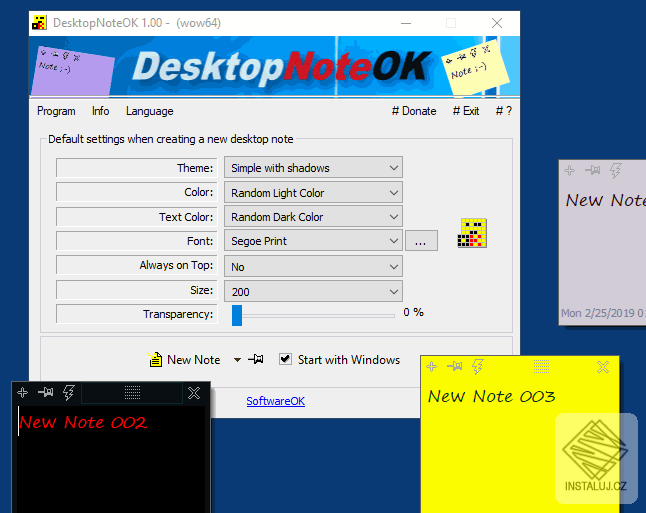The image size is (646, 513).
Task: Open the Always on Top dropdown
Action: point(313,267)
